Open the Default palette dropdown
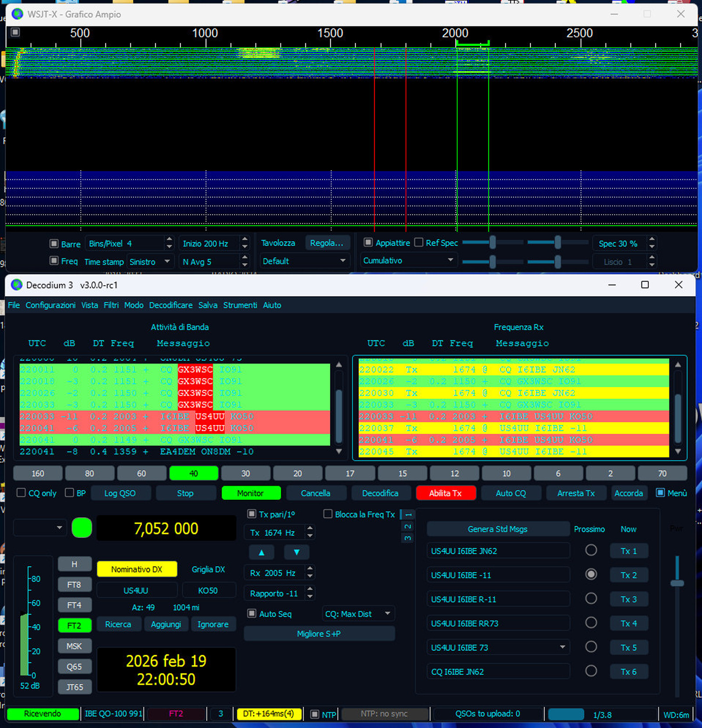The image size is (702, 728). click(x=304, y=261)
